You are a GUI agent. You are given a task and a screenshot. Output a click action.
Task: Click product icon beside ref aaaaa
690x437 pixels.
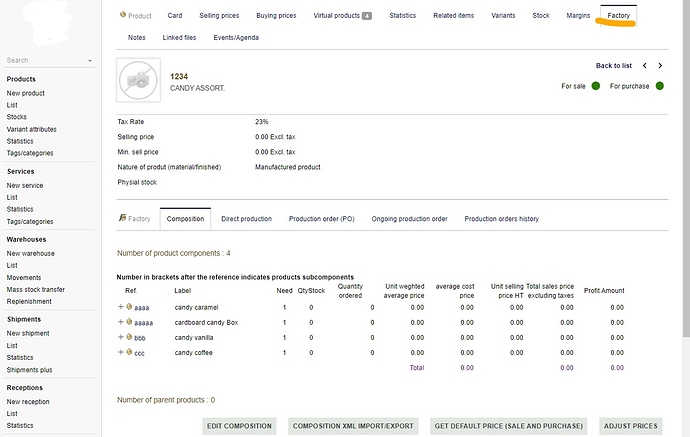(129, 322)
